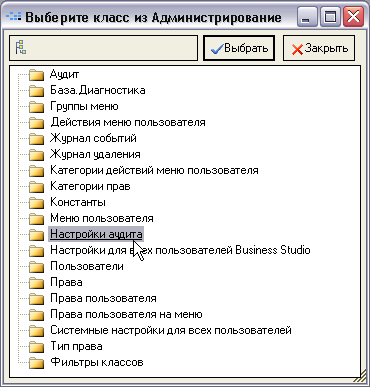Click the folder icon for Фильтры классов
The image size is (370, 387).
coord(36,363)
